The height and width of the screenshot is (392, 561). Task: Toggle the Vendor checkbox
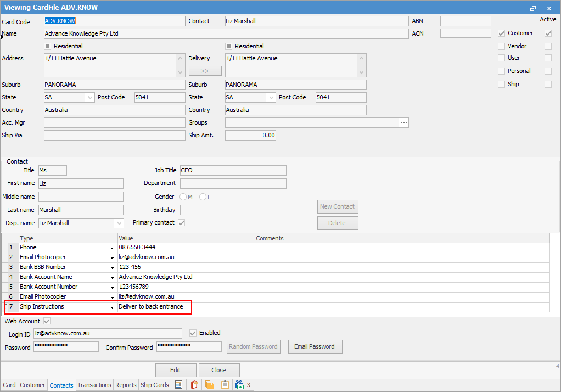[501, 47]
